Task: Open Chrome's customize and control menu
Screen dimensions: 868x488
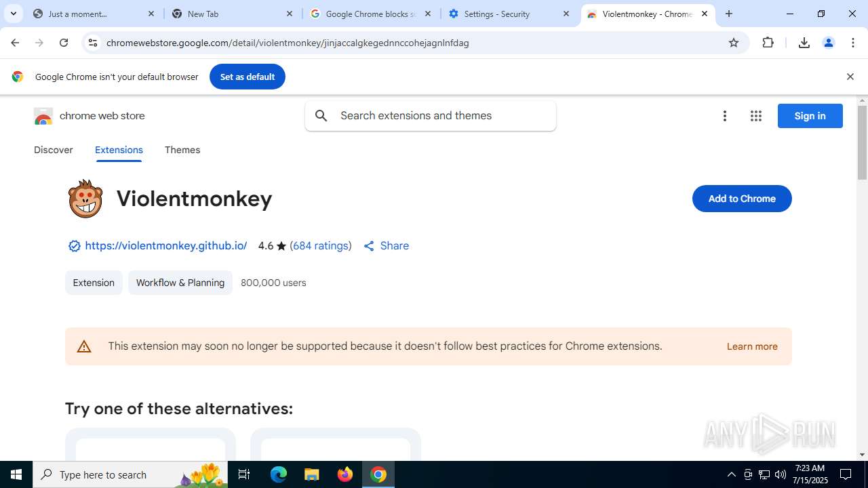Action: tap(853, 43)
